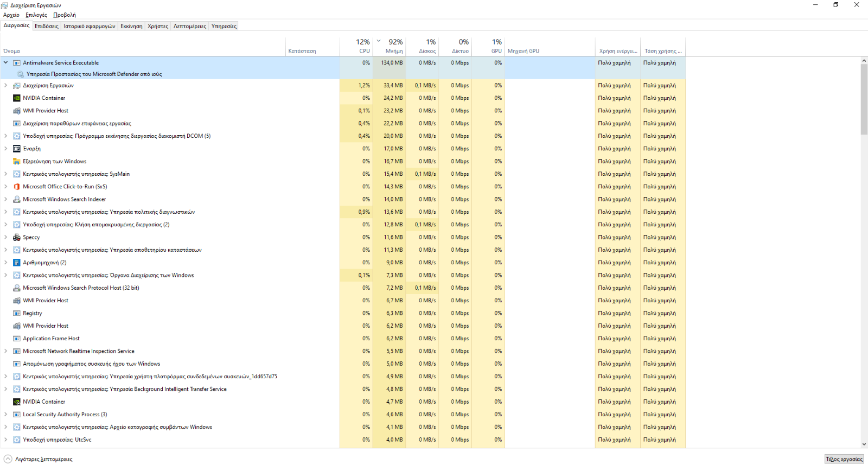The image size is (868, 470).
Task: Sort by the Δίσκος column header
Action: click(x=422, y=47)
